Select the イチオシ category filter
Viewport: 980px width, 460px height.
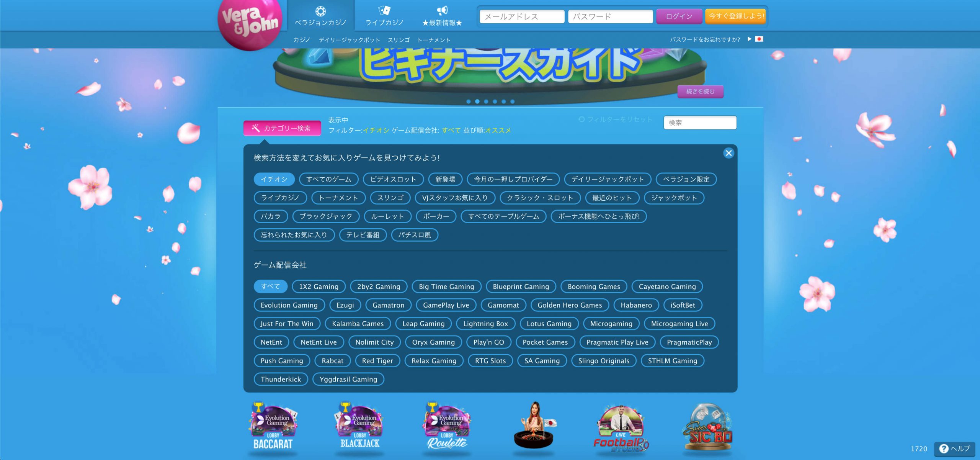point(274,179)
